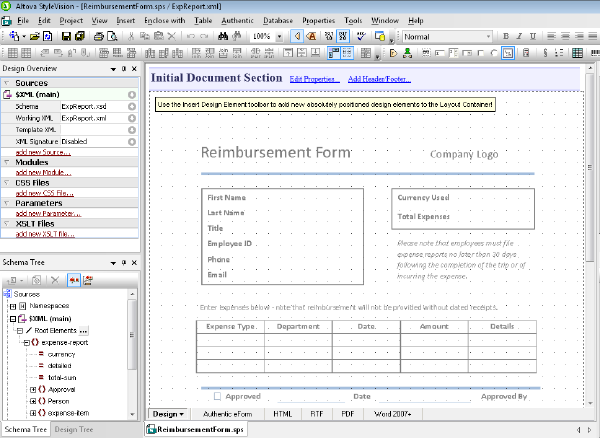Click the delete X icon in Schema Tree
Screen dimensions: 600x438
(56, 279)
